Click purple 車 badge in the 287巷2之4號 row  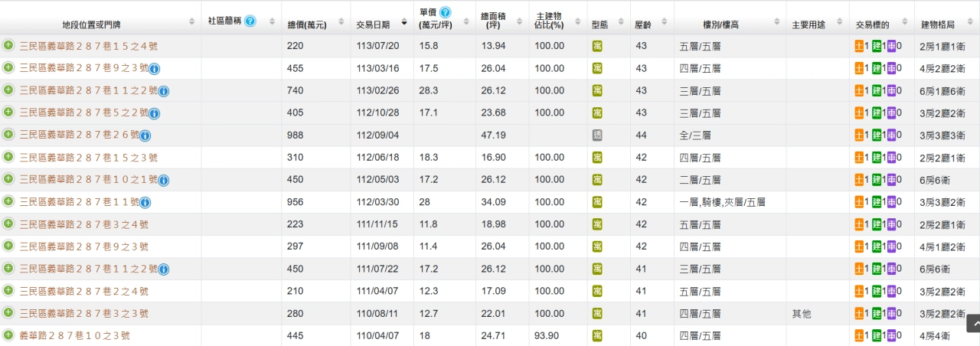[890, 292]
